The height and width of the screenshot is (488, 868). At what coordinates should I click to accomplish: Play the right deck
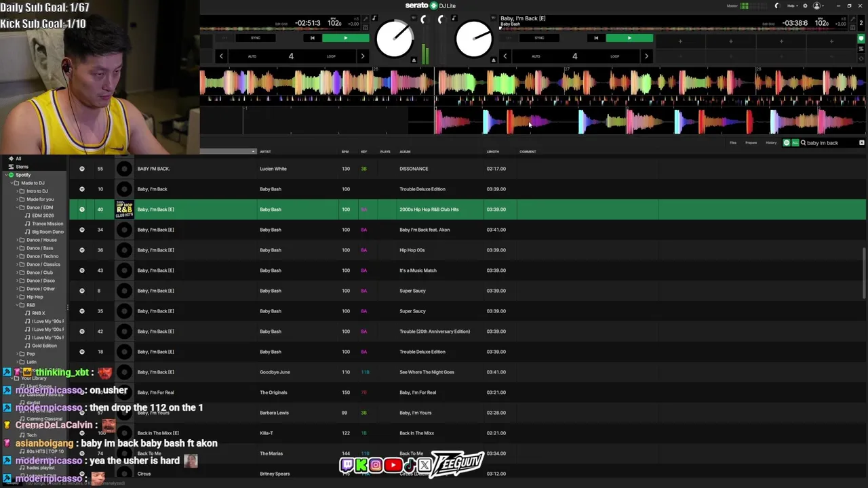tap(629, 38)
